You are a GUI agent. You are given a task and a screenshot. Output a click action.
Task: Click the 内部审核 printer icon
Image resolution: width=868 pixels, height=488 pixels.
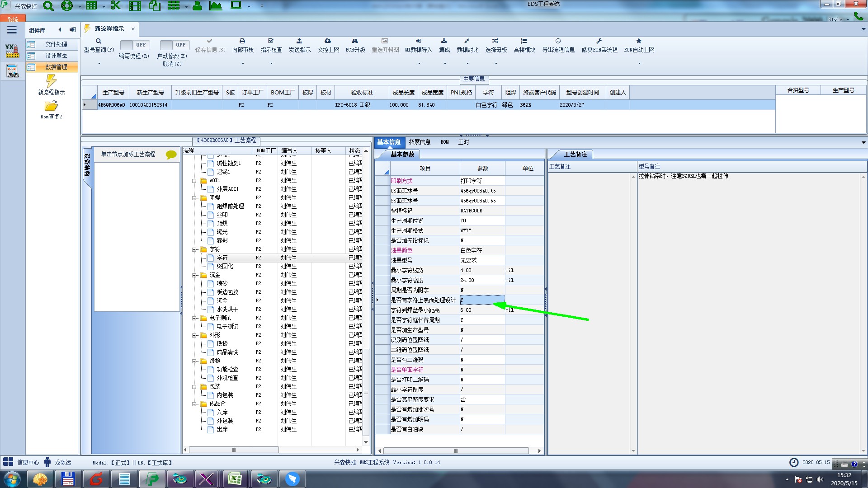pos(242,41)
